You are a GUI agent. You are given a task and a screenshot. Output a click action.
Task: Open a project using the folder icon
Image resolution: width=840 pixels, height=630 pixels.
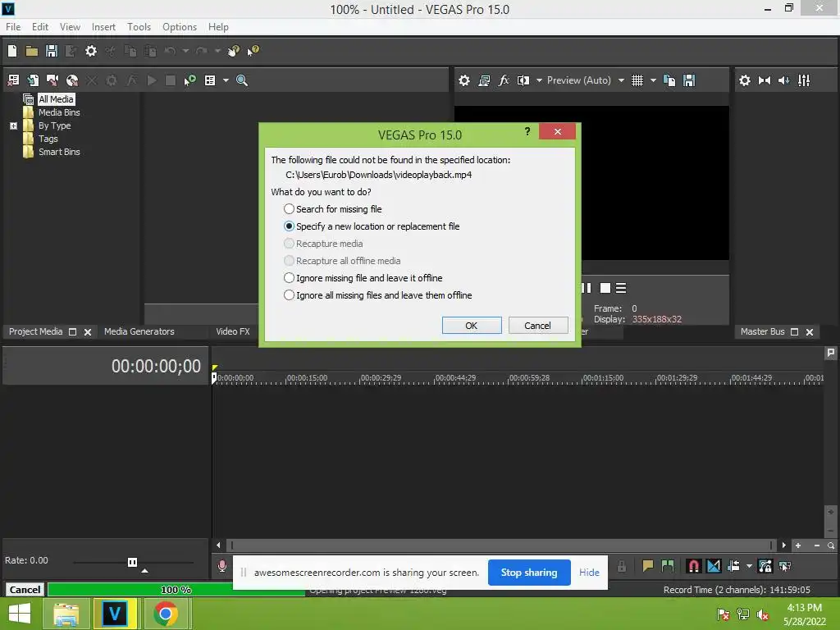[32, 51]
